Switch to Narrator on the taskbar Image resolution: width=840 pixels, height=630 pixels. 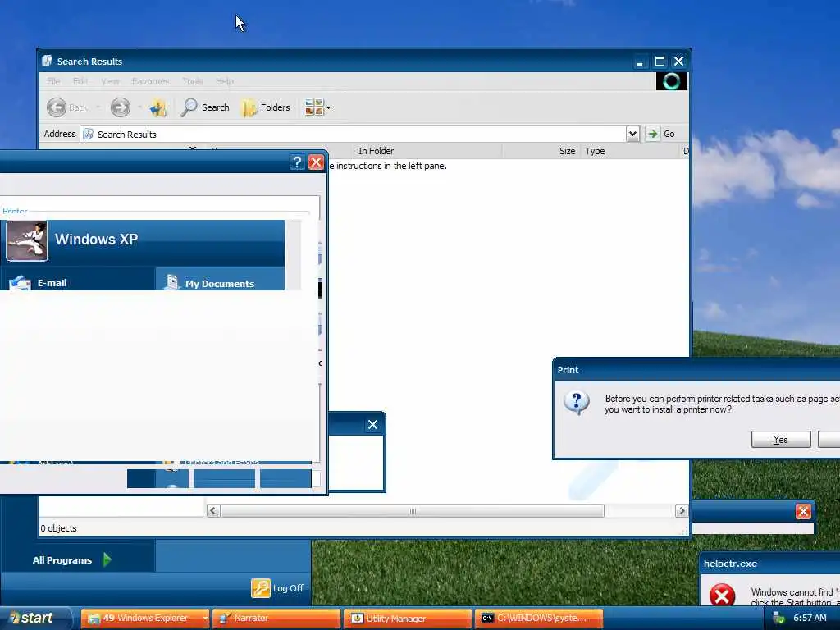[276, 619]
